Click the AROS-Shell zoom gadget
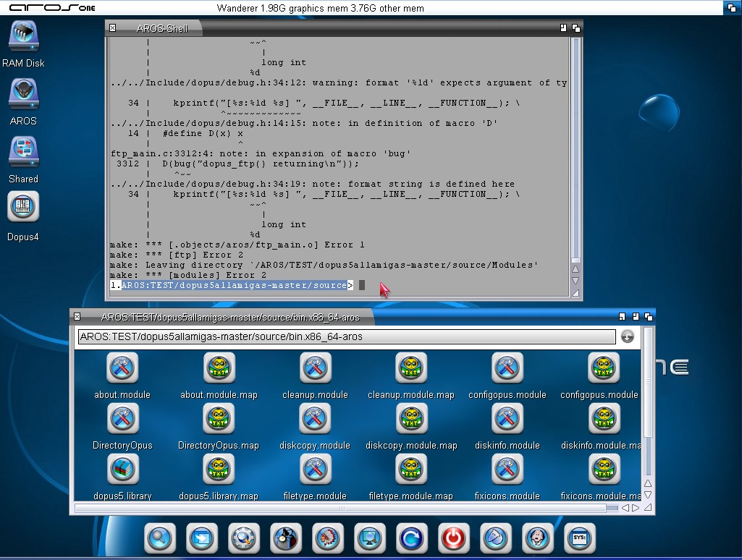The image size is (742, 560). pyautogui.click(x=563, y=28)
